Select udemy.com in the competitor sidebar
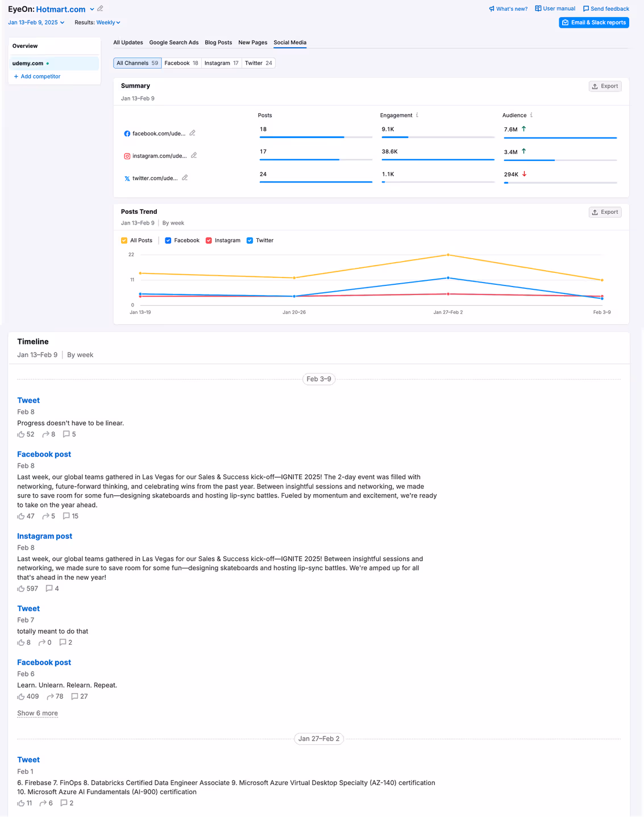 [54, 63]
